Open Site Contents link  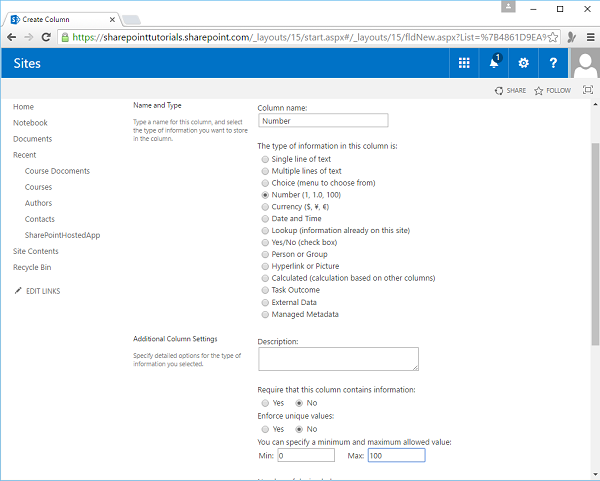point(36,251)
